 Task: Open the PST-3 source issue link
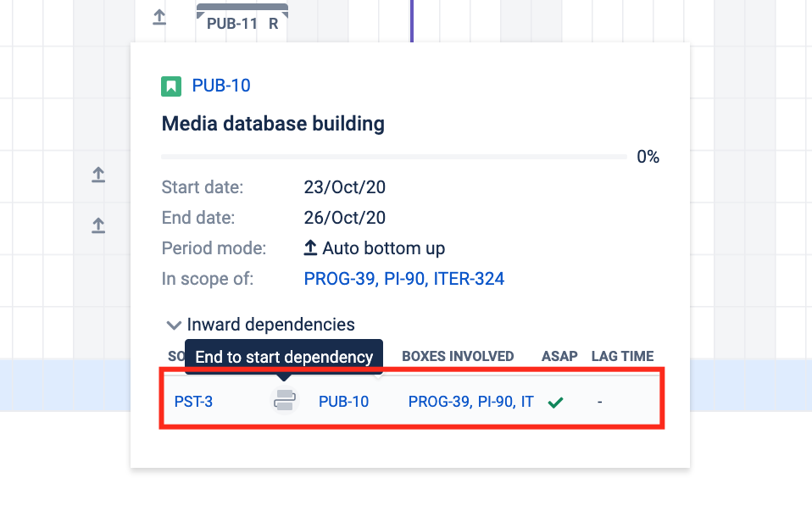(x=193, y=402)
